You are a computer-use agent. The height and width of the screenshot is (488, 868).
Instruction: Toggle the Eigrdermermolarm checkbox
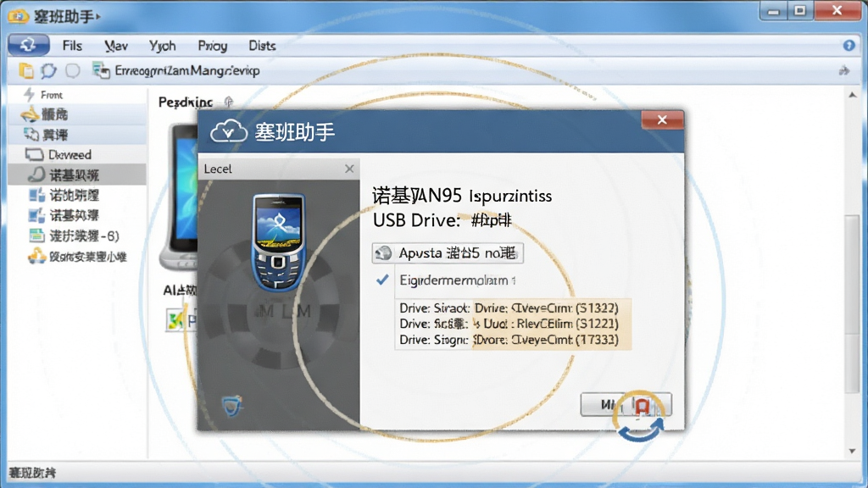click(382, 280)
